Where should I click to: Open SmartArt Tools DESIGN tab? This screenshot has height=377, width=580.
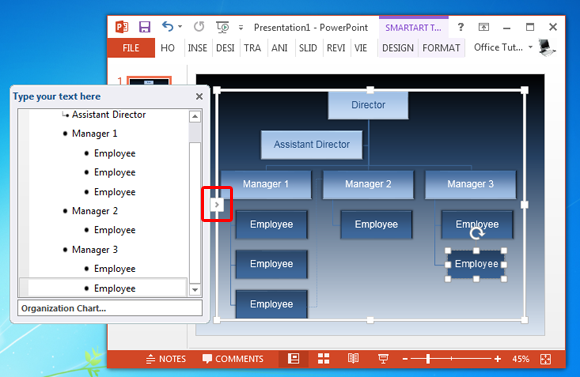pos(398,48)
